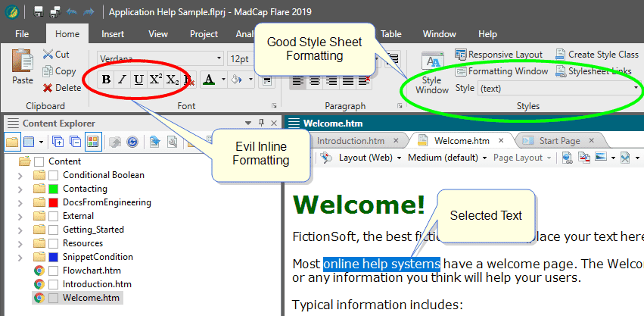Apply Italic formatting

coord(122,80)
